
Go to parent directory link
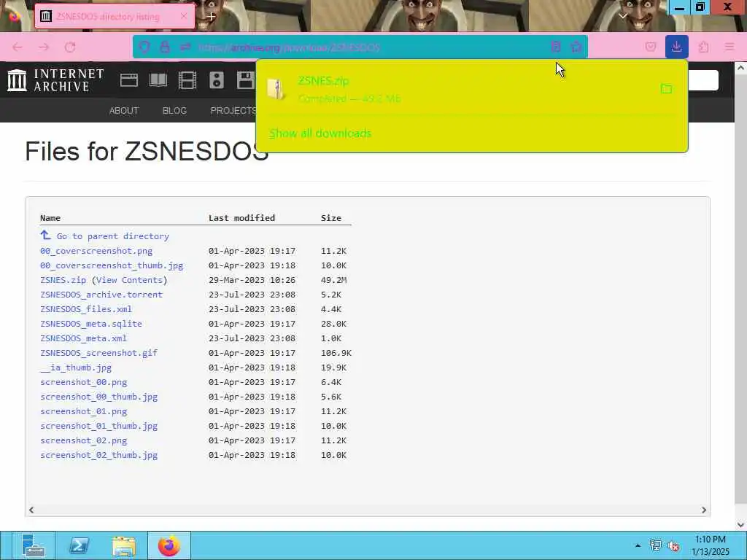click(112, 236)
